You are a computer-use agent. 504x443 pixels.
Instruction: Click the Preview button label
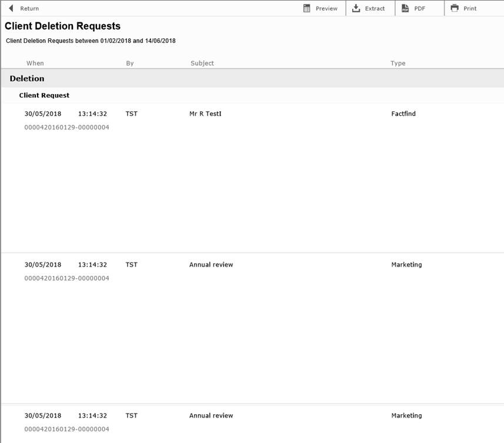(x=326, y=9)
